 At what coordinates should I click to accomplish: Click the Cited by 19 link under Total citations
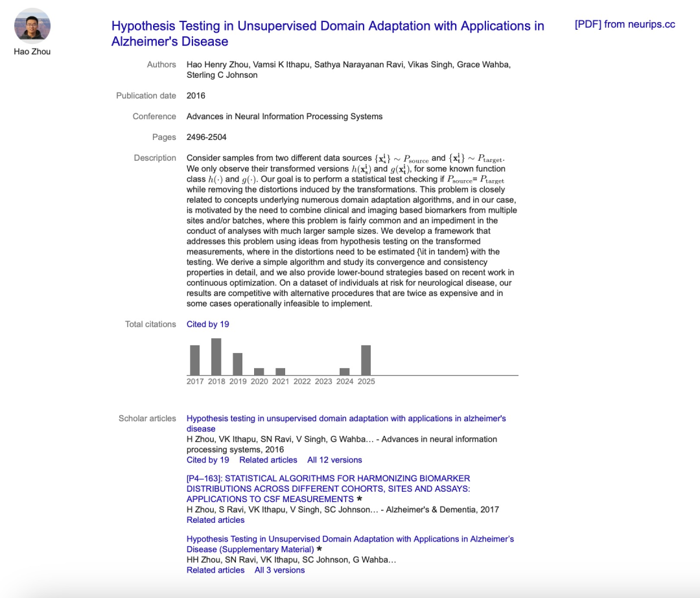[207, 324]
